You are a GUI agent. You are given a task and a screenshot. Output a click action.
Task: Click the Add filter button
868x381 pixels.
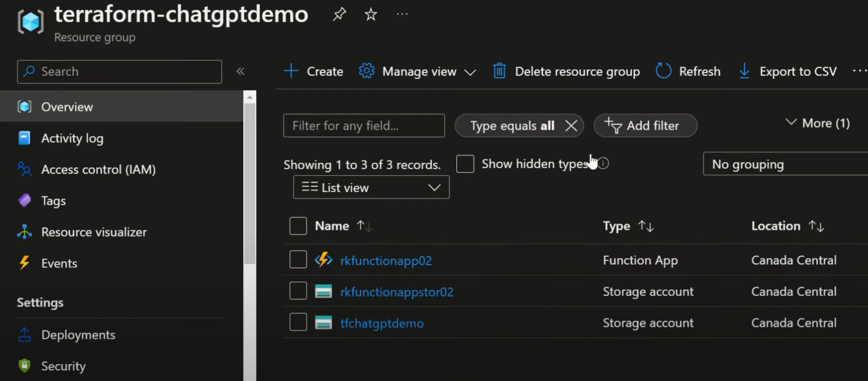coord(645,125)
